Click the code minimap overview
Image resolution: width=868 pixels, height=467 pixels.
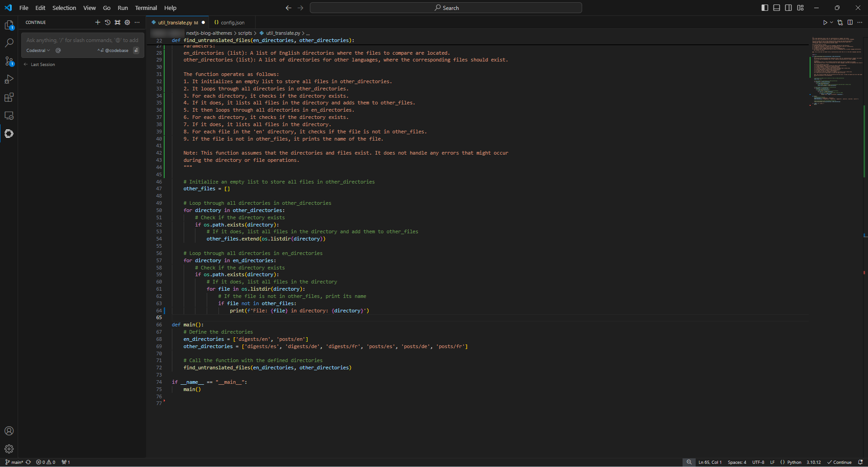pyautogui.click(x=836, y=72)
